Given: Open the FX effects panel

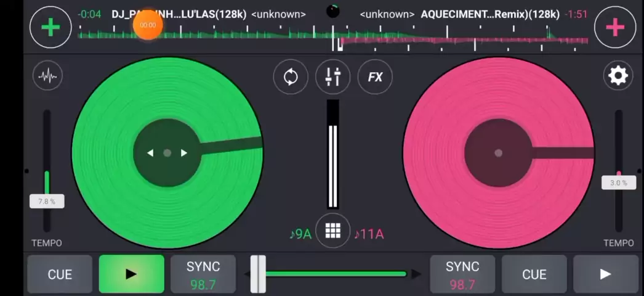Looking at the screenshot, I should [x=375, y=77].
